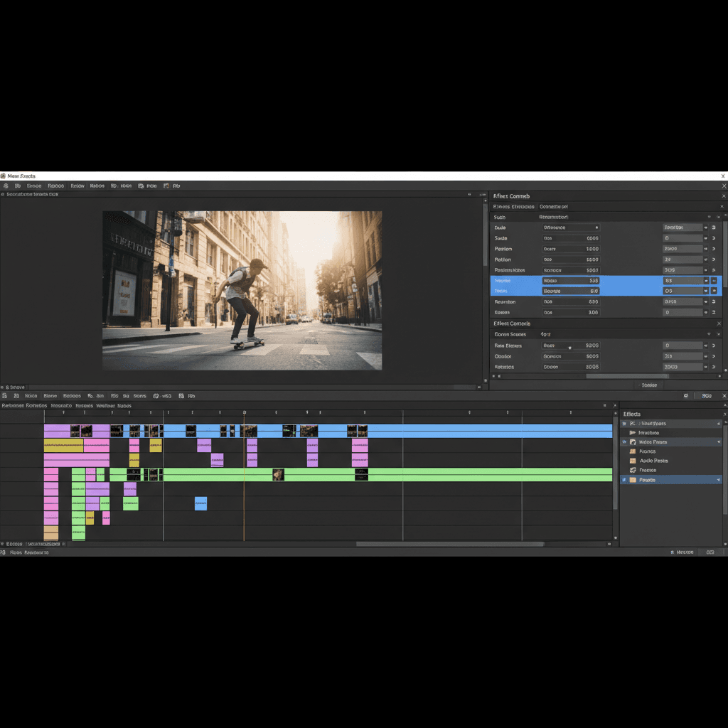
Task: Click the Audio Presets folder icon
Action: tap(633, 461)
